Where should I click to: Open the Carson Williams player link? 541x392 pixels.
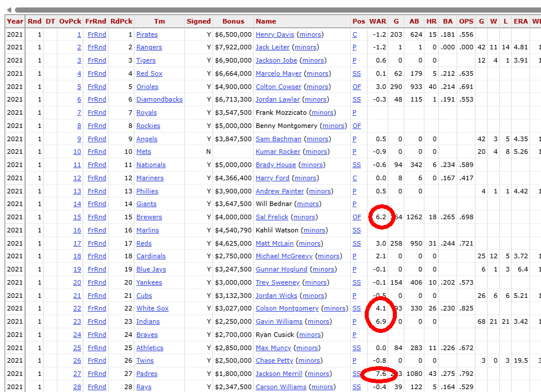[x=281, y=387]
